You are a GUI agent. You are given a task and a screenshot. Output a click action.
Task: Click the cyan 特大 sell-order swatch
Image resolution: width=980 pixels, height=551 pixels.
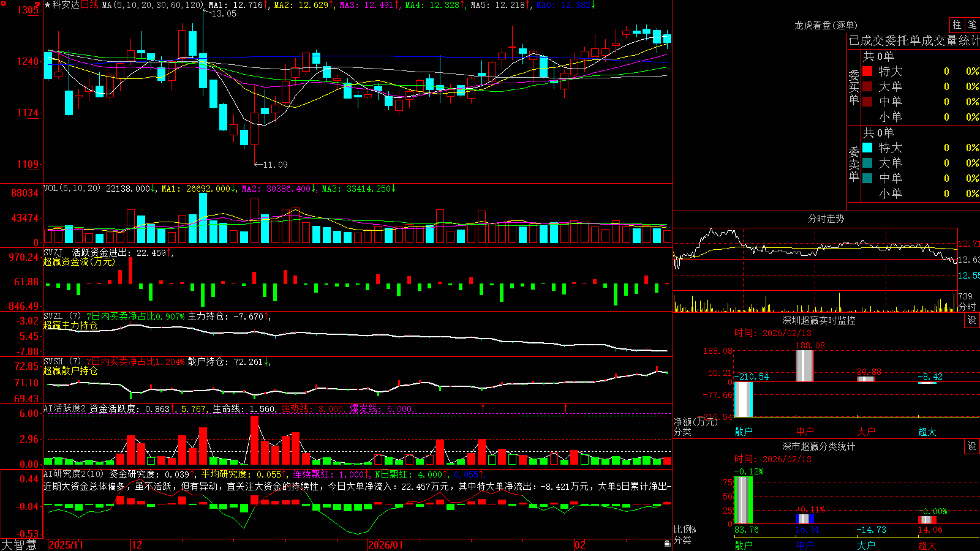867,148
